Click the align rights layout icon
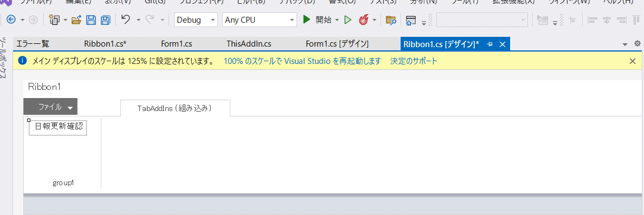The image size is (644, 215). click(621, 20)
